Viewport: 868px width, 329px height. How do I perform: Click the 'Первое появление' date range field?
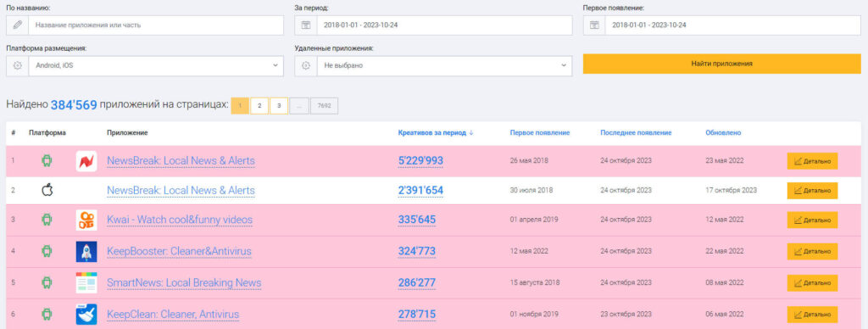pyautogui.click(x=732, y=25)
